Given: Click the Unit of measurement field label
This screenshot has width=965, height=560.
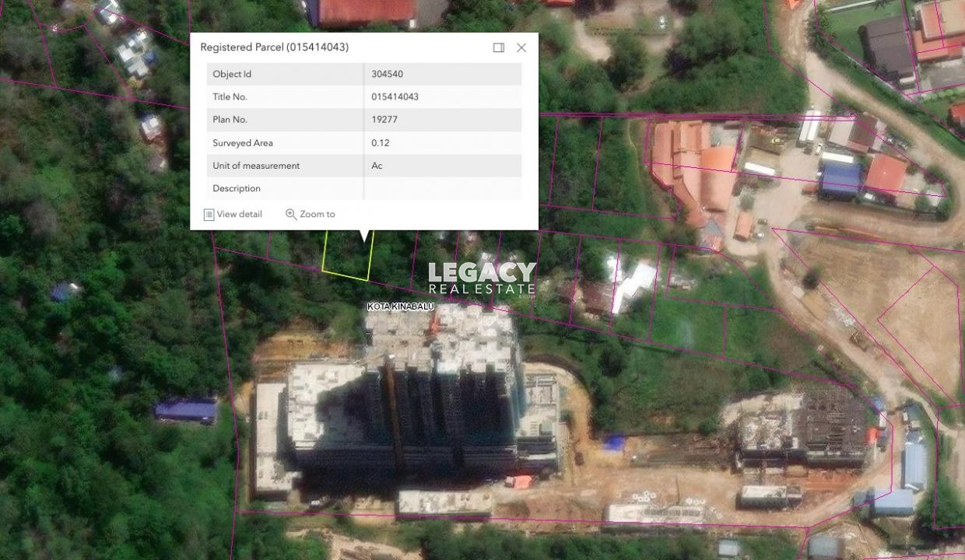Looking at the screenshot, I should pyautogui.click(x=256, y=166).
